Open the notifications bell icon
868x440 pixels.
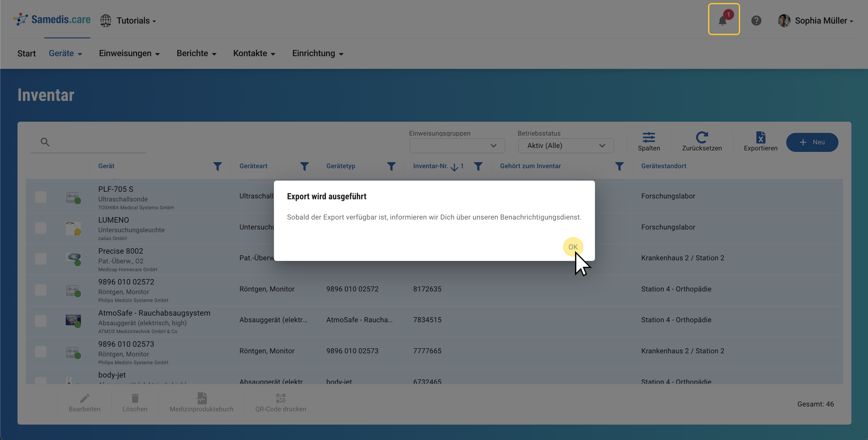[x=723, y=20]
